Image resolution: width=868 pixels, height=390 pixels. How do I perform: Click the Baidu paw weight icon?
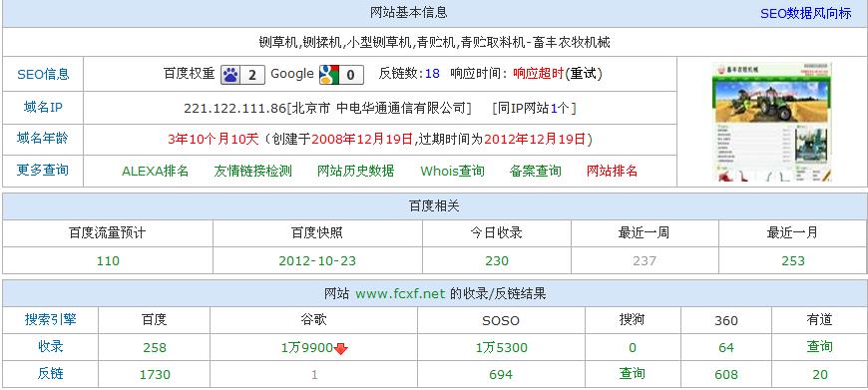tap(241, 75)
